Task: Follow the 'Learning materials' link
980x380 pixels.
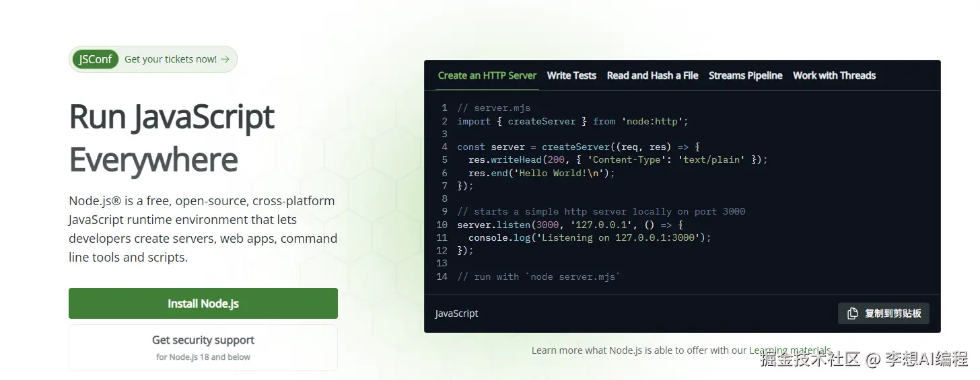Action: tap(790, 350)
